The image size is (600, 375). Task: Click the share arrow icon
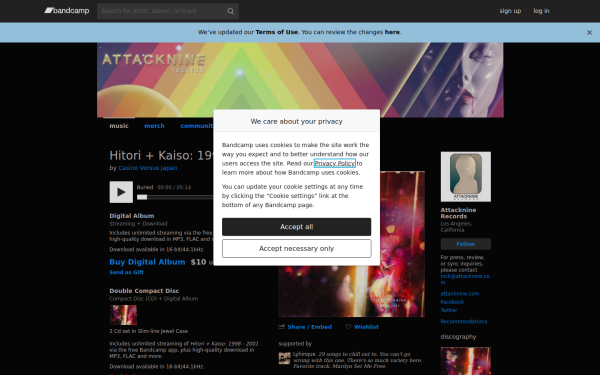[x=282, y=327]
